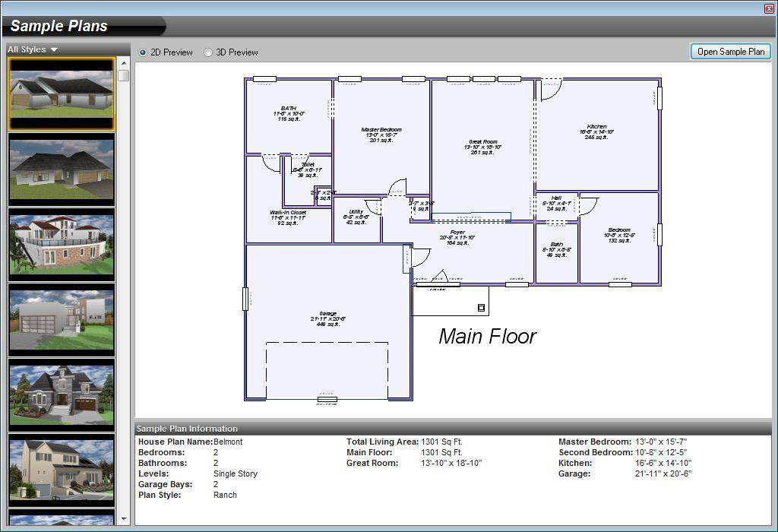Choose the Victorian house with stairs thumbnail
This screenshot has width=778, height=532.
tap(62, 395)
